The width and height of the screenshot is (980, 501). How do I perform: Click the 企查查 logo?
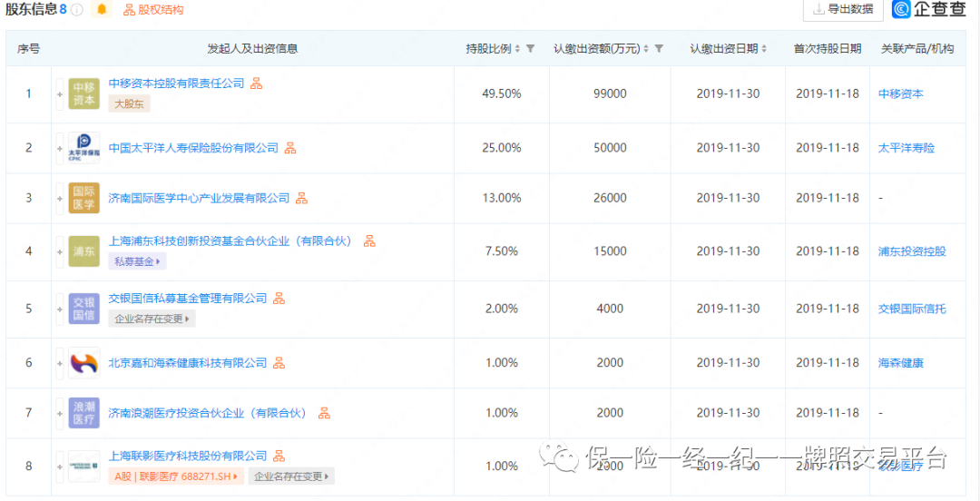[x=929, y=9]
